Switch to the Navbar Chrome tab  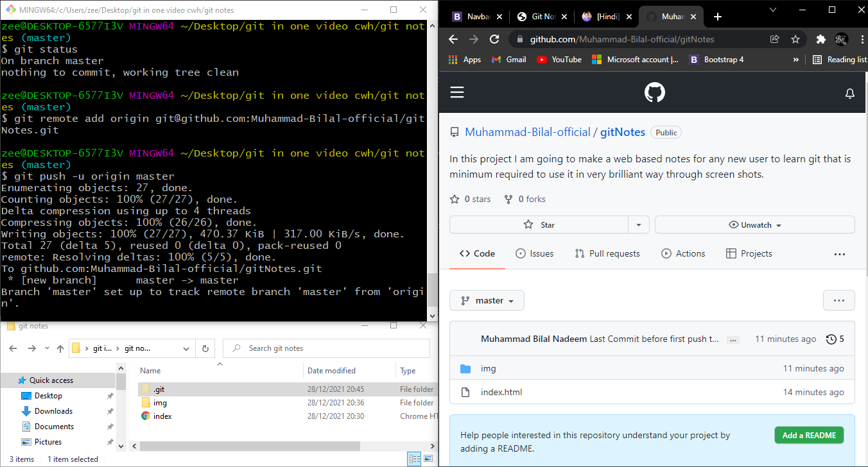click(x=477, y=17)
